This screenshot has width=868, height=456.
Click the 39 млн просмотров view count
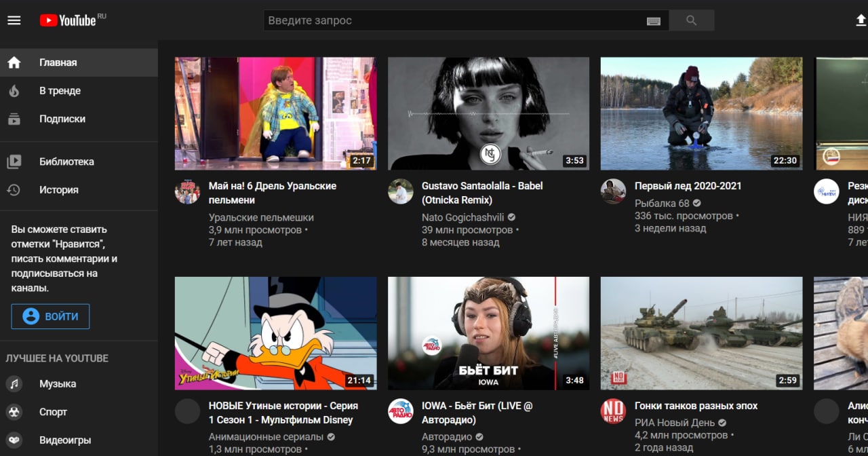point(467,230)
